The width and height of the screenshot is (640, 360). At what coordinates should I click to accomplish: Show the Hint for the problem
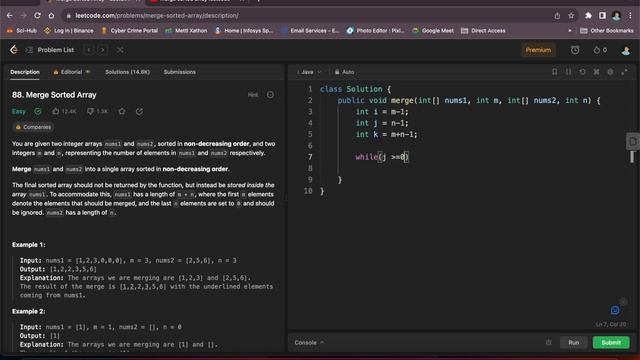[253, 95]
